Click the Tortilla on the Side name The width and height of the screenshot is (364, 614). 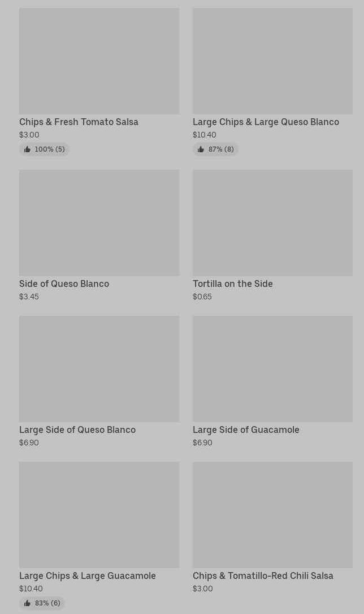click(232, 284)
